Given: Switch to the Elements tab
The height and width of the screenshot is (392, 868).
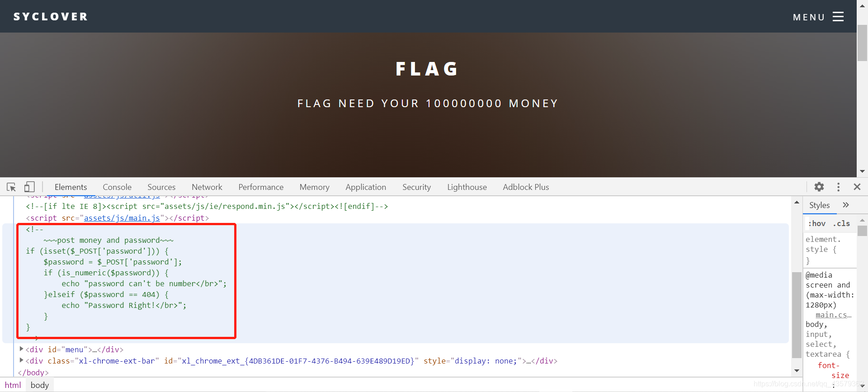Looking at the screenshot, I should [71, 187].
